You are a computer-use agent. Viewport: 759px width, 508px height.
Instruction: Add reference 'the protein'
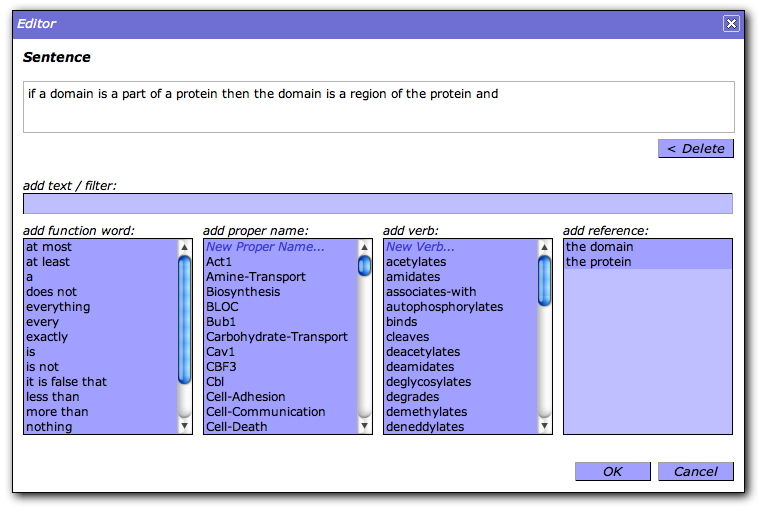click(599, 262)
